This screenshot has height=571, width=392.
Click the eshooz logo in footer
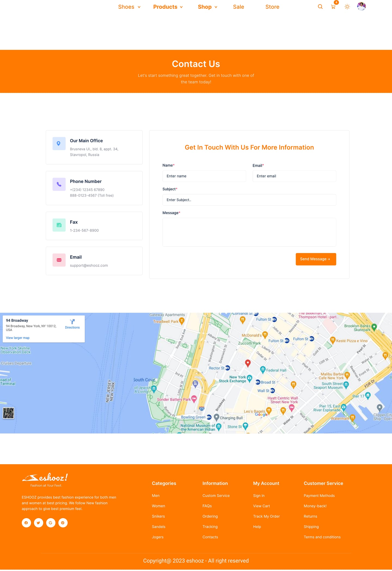pyautogui.click(x=45, y=480)
